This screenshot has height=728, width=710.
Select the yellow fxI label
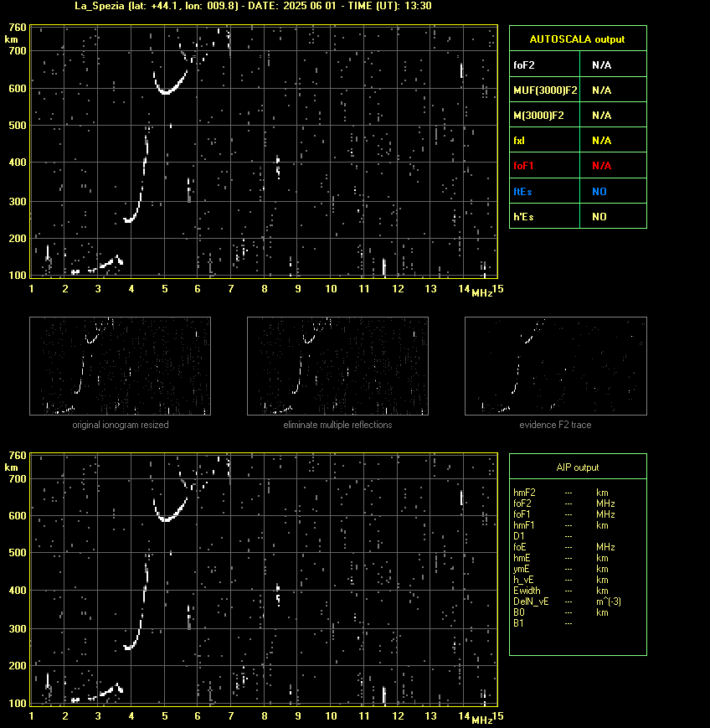519,140
